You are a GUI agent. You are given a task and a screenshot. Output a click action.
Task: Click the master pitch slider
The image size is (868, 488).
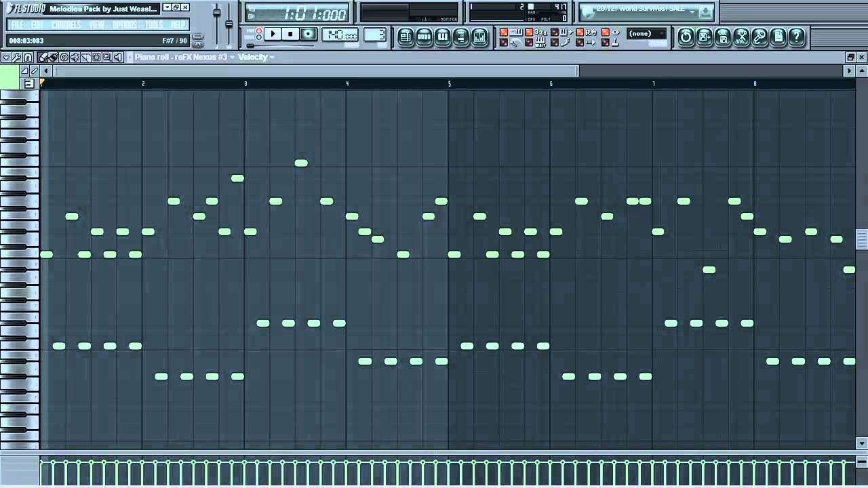click(229, 23)
